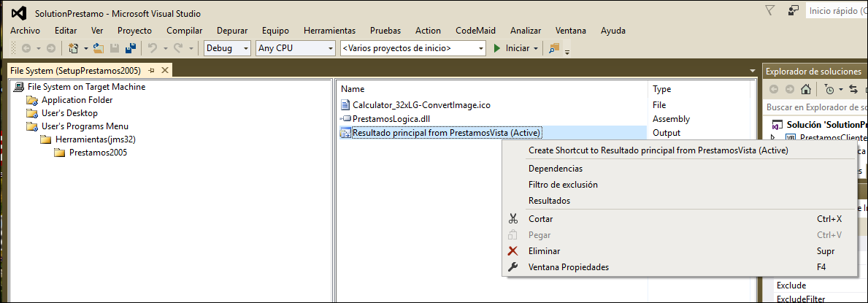Open the notifications filter flag icon
The width and height of the screenshot is (868, 303).
770,10
